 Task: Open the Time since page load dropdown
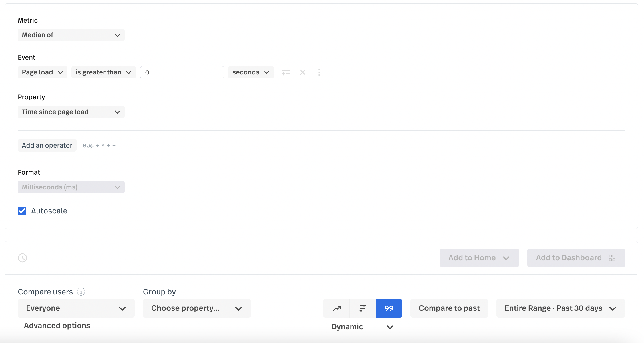click(71, 112)
